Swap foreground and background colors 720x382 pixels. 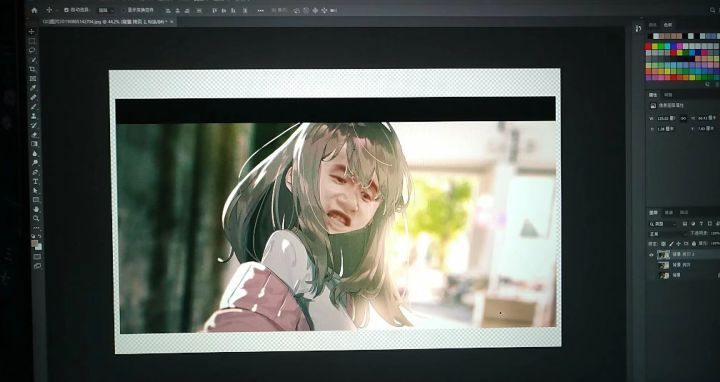[x=40, y=236]
